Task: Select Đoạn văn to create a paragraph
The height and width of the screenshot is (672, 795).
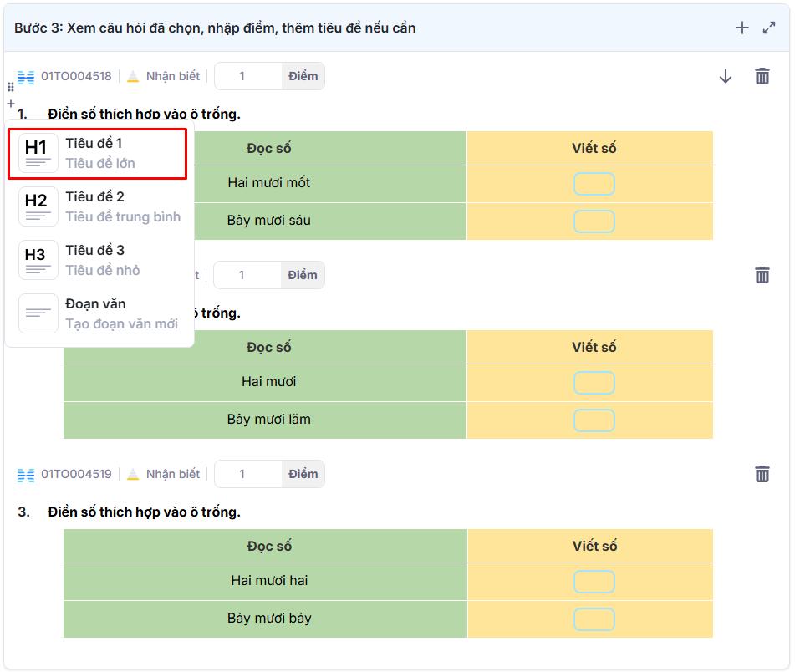Action: coord(99,314)
